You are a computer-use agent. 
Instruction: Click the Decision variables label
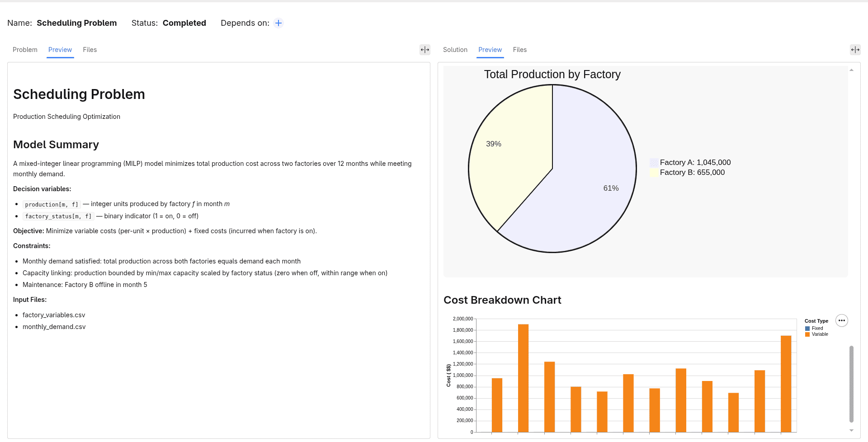point(42,189)
